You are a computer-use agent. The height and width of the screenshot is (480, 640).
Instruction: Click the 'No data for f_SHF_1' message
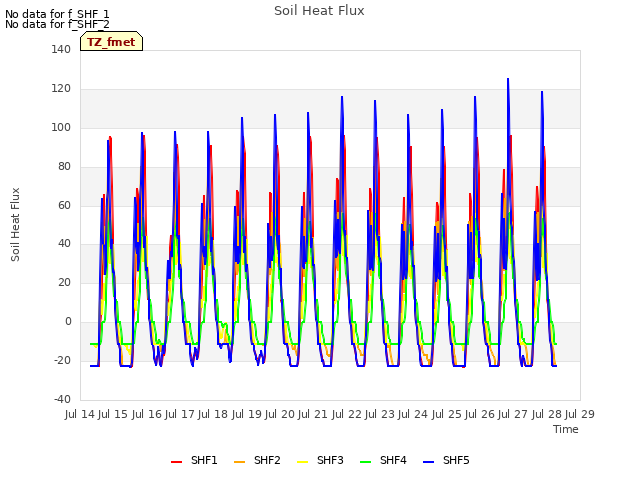57,14
